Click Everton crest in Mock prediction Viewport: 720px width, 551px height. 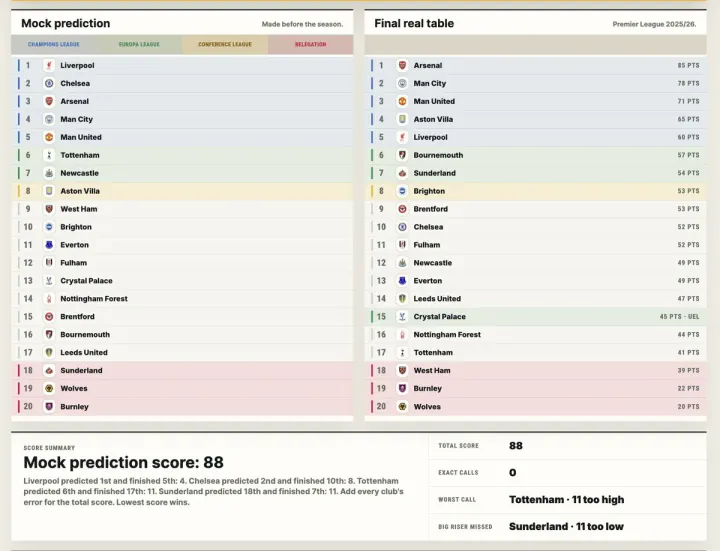(x=49, y=245)
